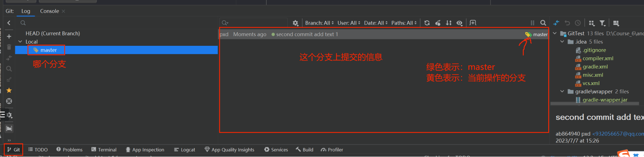The image size is (644, 157).
Task: Open the TODO tool window
Action: 38,150
